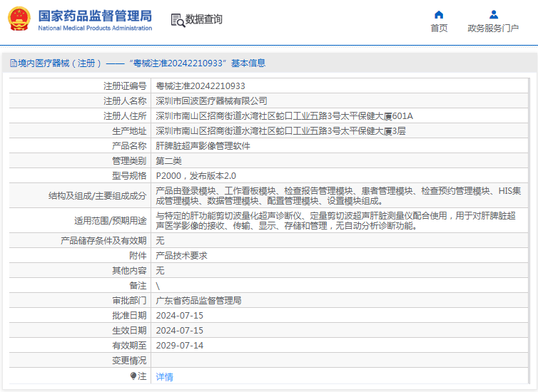
Task: Click production address ending 3层
Action: 280,131
